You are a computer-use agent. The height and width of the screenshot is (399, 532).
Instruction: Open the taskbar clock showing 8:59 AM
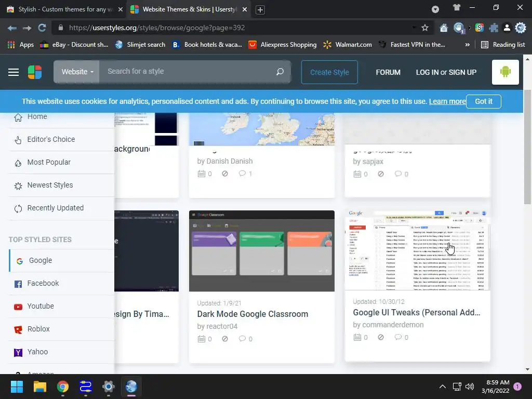coord(495,387)
